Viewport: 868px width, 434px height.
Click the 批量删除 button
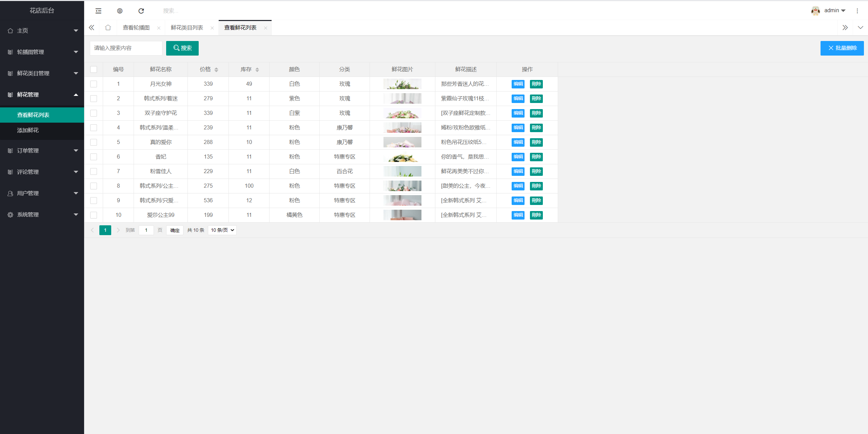pos(842,48)
